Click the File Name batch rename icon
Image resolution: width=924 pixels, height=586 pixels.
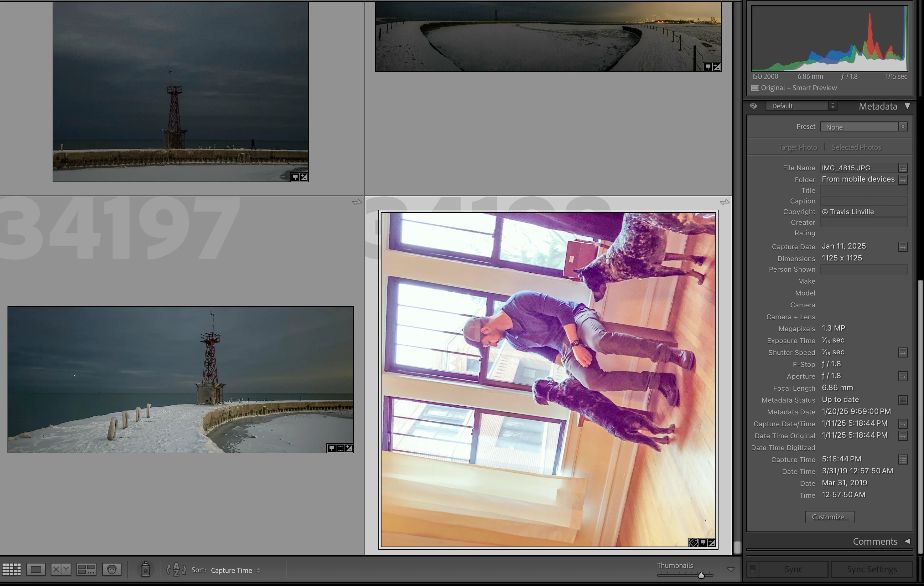click(902, 168)
